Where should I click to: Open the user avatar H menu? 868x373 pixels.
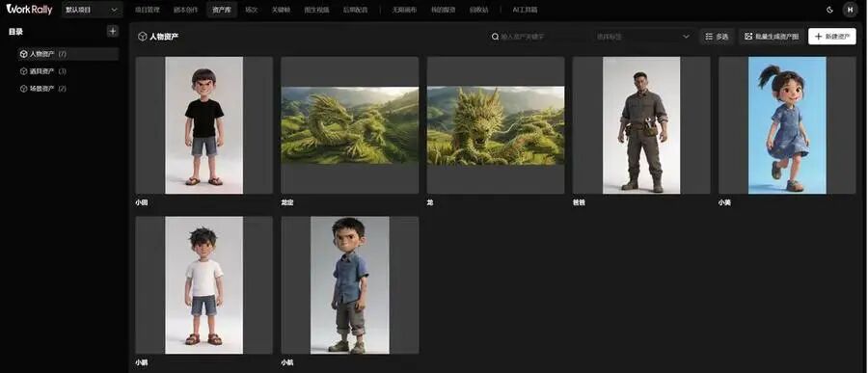[x=850, y=10]
